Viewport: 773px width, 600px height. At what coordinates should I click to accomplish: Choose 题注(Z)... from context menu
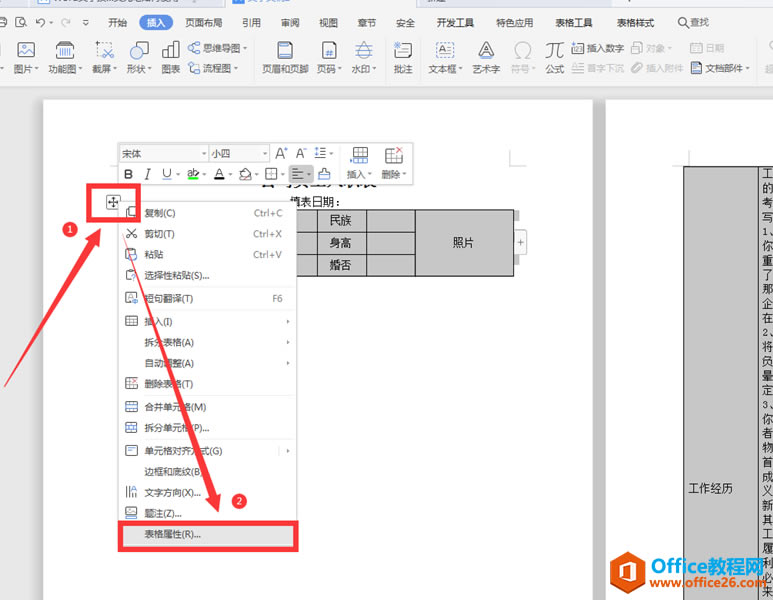tap(208, 513)
